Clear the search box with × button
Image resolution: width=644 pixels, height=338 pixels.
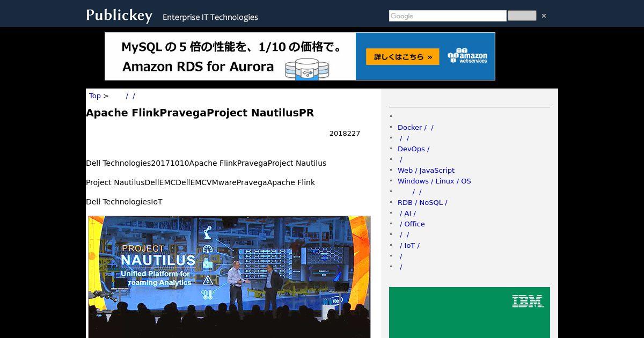(544, 16)
